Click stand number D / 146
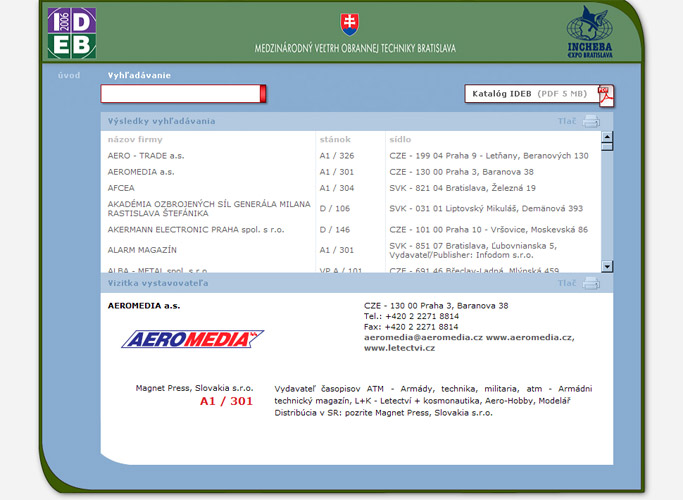 335,230
